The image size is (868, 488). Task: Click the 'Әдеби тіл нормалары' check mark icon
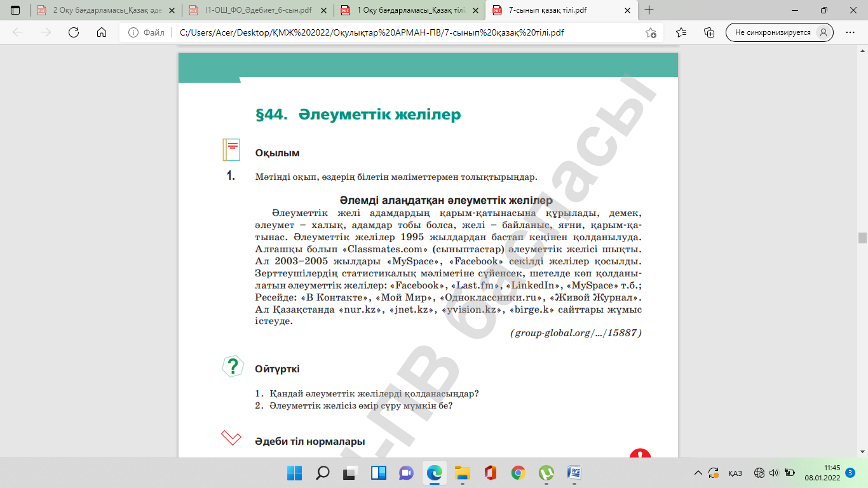click(231, 438)
